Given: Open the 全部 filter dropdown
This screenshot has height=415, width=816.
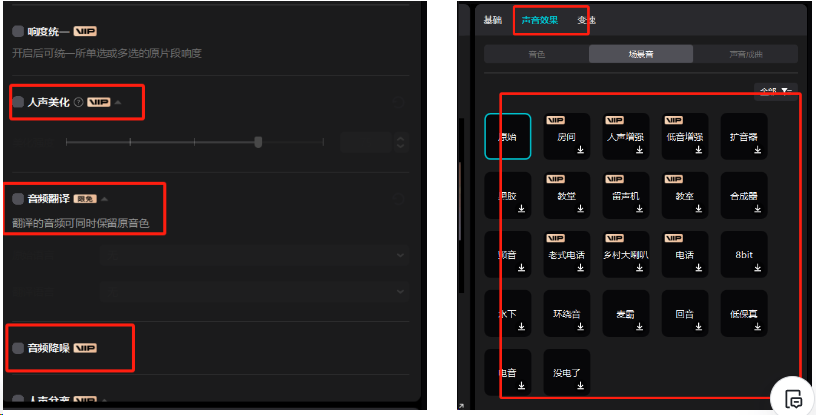Looking at the screenshot, I should (776, 92).
